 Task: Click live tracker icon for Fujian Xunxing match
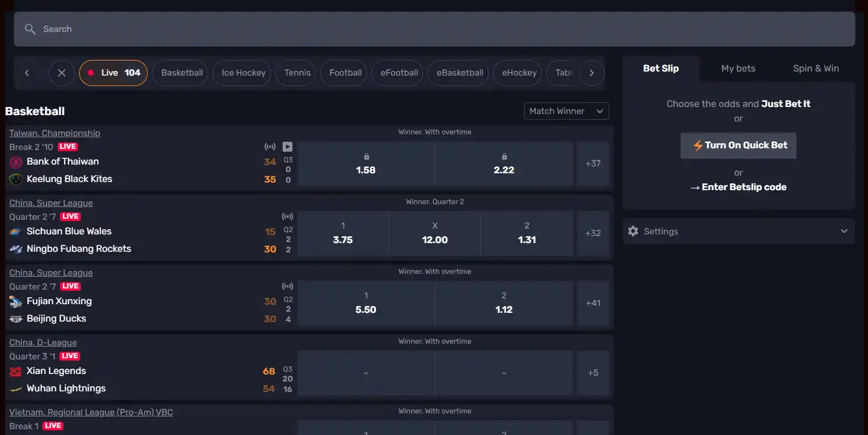pyautogui.click(x=287, y=286)
